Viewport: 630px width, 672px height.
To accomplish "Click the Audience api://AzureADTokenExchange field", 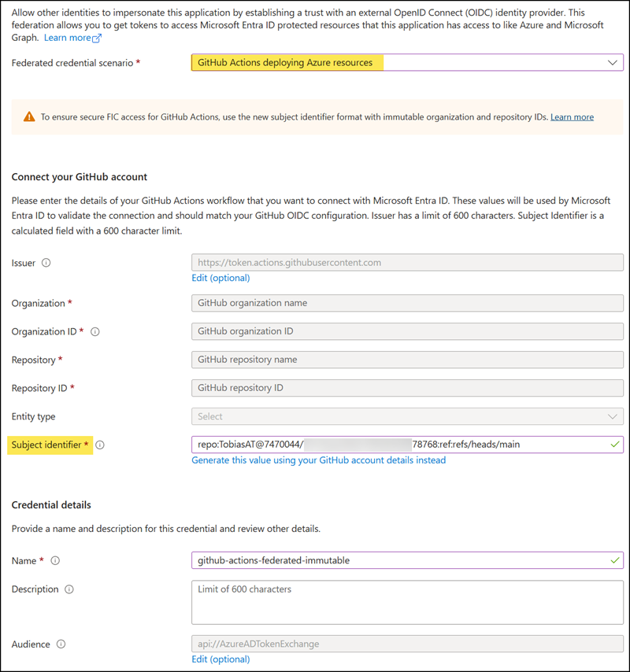I will coord(407,644).
